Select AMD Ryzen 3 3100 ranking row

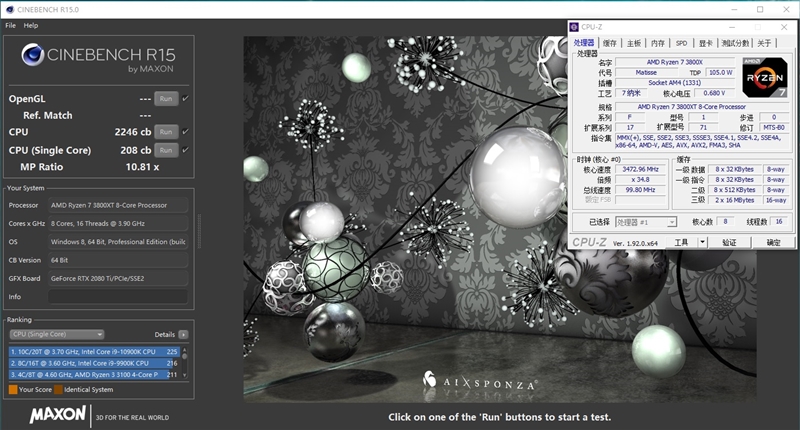tap(94, 374)
